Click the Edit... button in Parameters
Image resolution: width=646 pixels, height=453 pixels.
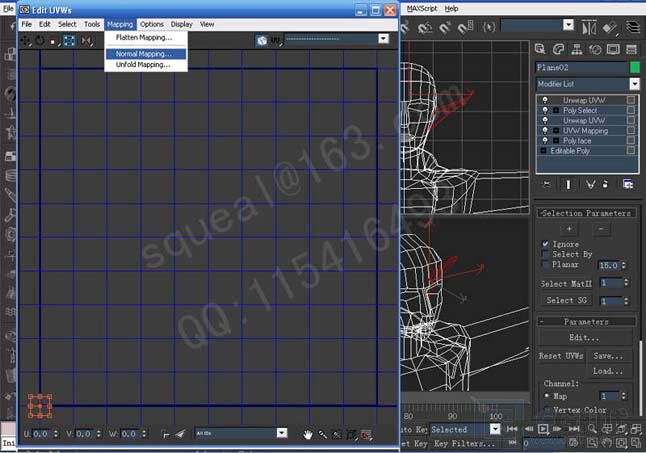click(x=584, y=338)
